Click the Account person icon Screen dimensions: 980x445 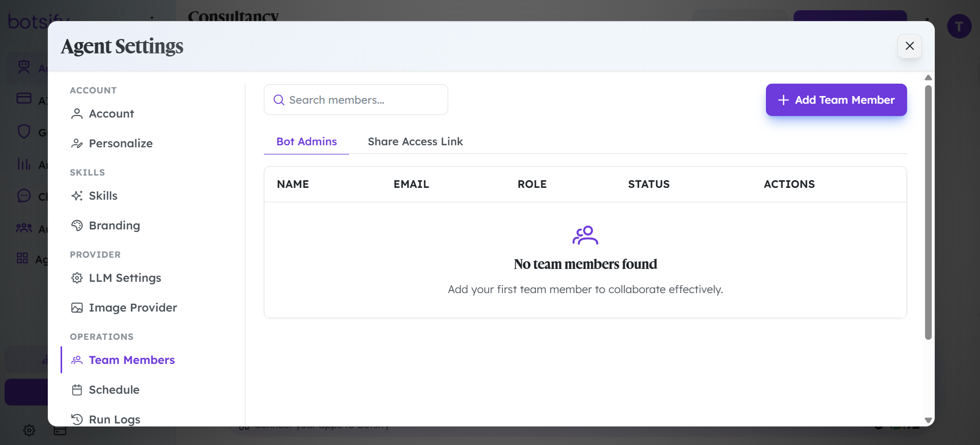[x=77, y=113]
